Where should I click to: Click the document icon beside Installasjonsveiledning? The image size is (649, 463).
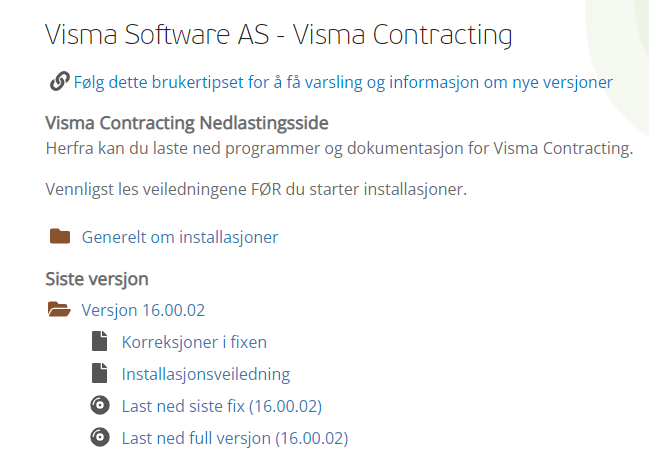pos(99,373)
